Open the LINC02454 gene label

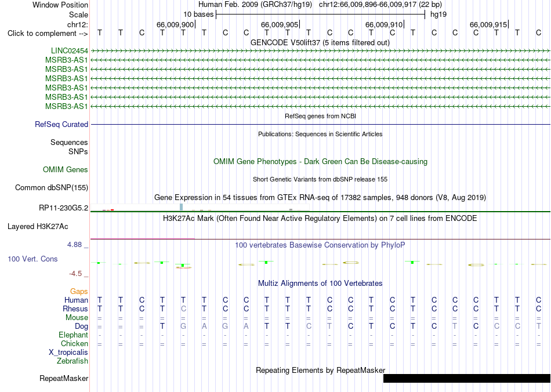(x=69, y=51)
